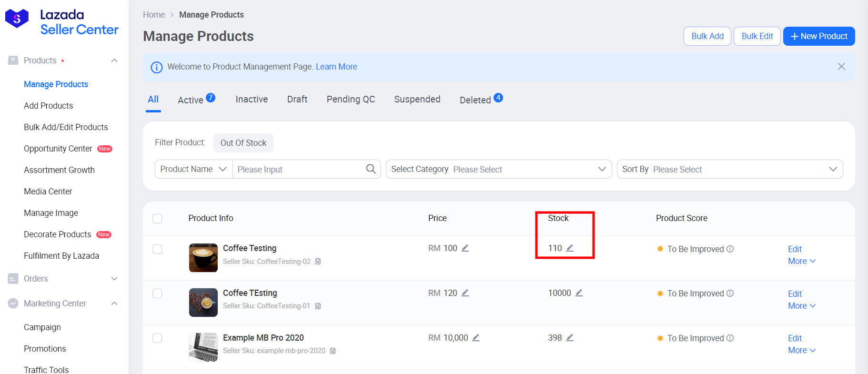
Task: Click the Coffee Testing product thumbnail
Action: click(x=203, y=258)
